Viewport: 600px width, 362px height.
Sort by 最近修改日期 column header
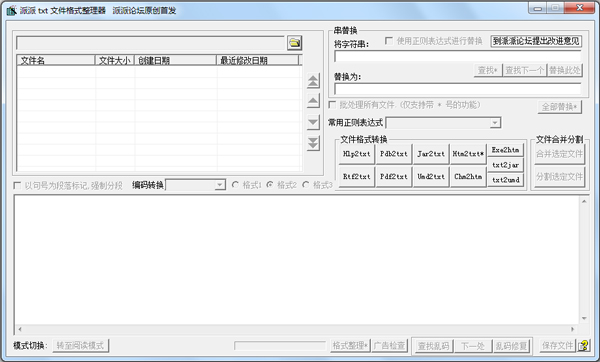[x=257, y=60]
